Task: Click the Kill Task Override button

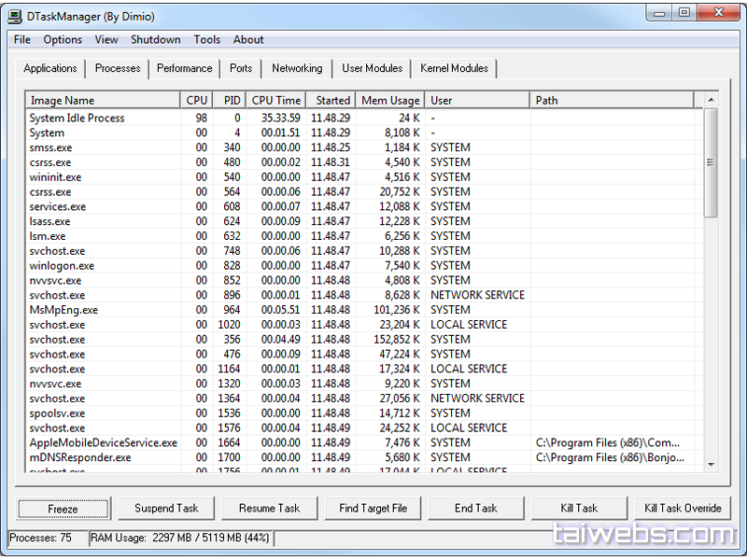Action: pos(683,508)
